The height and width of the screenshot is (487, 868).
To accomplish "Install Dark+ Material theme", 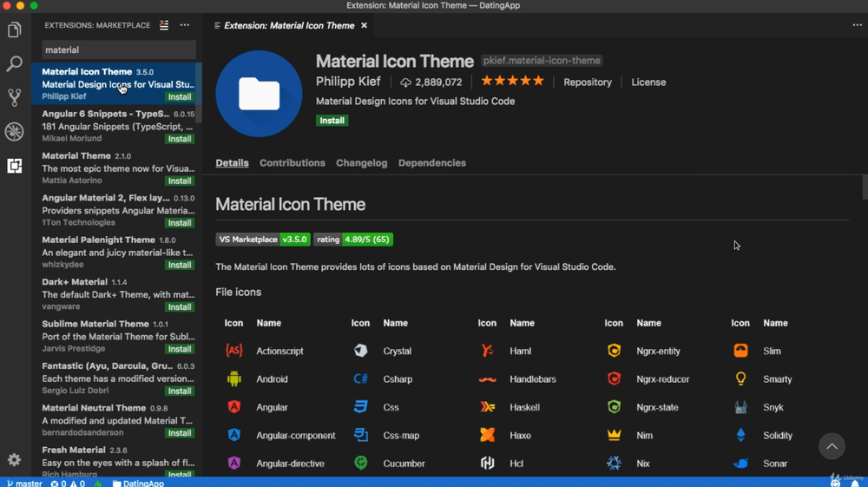I will click(180, 307).
